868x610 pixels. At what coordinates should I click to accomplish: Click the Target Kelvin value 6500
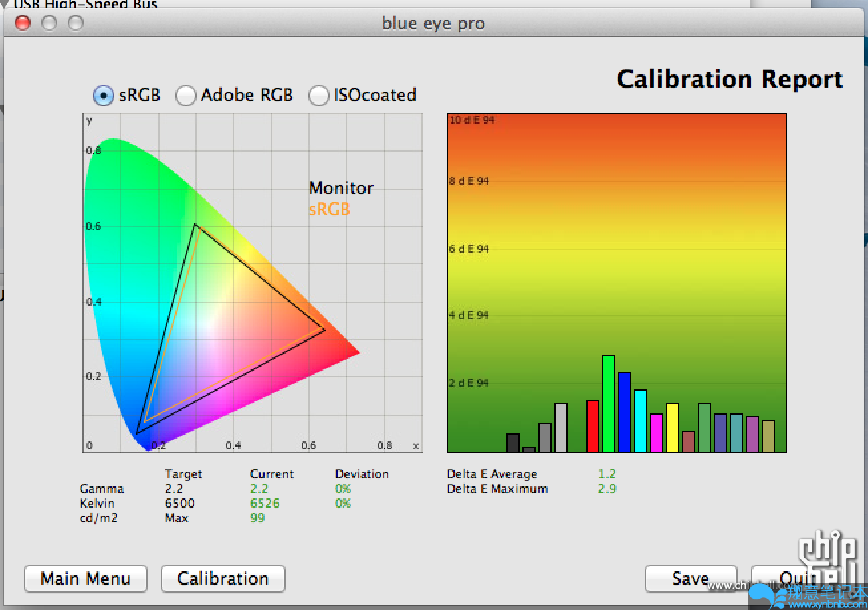pyautogui.click(x=179, y=504)
